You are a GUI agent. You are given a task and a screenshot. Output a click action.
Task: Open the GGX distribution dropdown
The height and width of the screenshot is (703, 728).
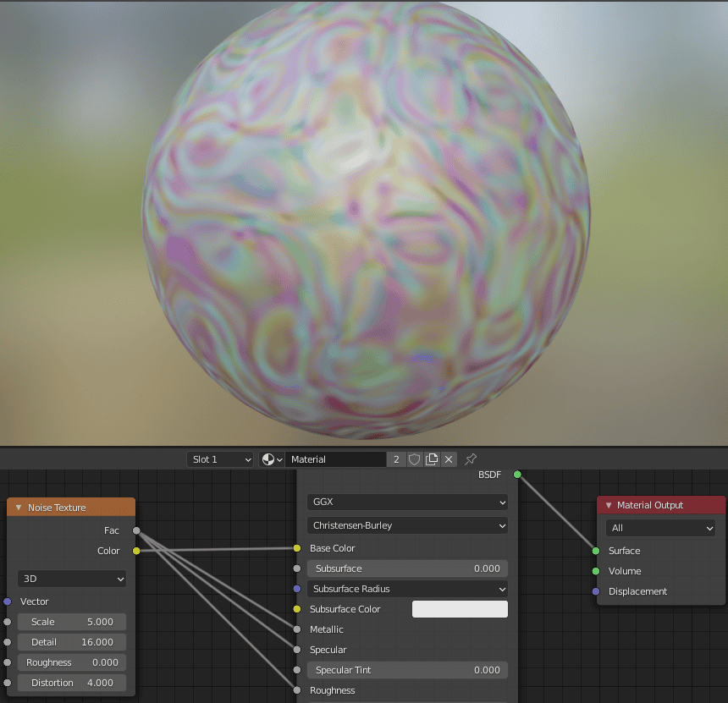coord(407,502)
